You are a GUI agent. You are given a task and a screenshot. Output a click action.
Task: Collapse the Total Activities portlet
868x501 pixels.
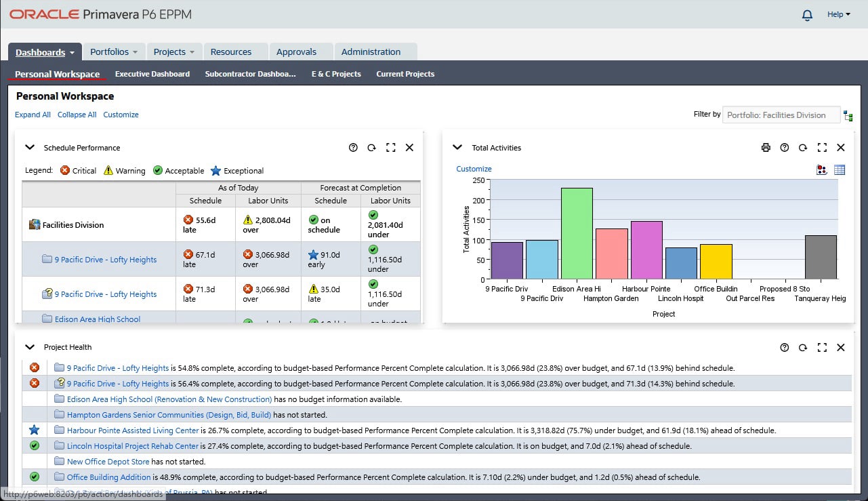click(x=457, y=148)
